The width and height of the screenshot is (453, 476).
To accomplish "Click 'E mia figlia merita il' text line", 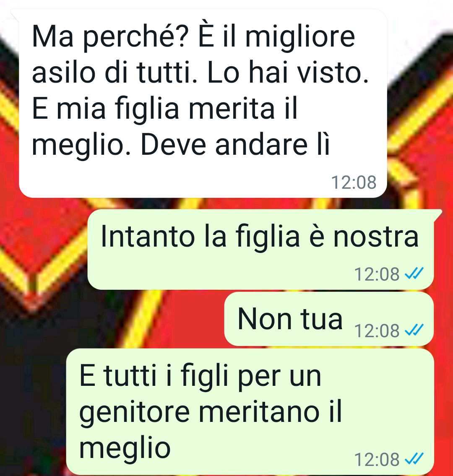I will (165, 109).
